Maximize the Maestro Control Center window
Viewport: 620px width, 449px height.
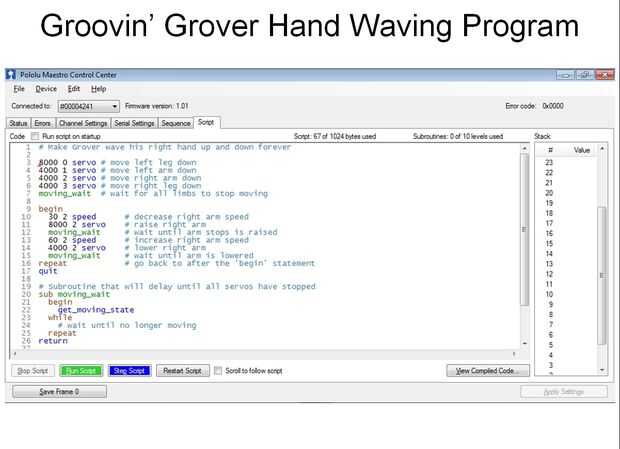[584, 75]
